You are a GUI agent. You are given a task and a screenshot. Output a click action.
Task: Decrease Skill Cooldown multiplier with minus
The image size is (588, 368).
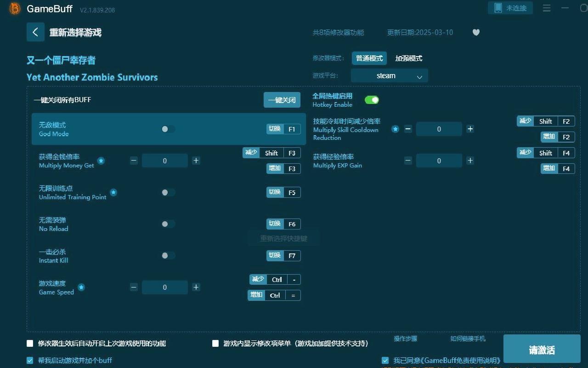tap(408, 129)
